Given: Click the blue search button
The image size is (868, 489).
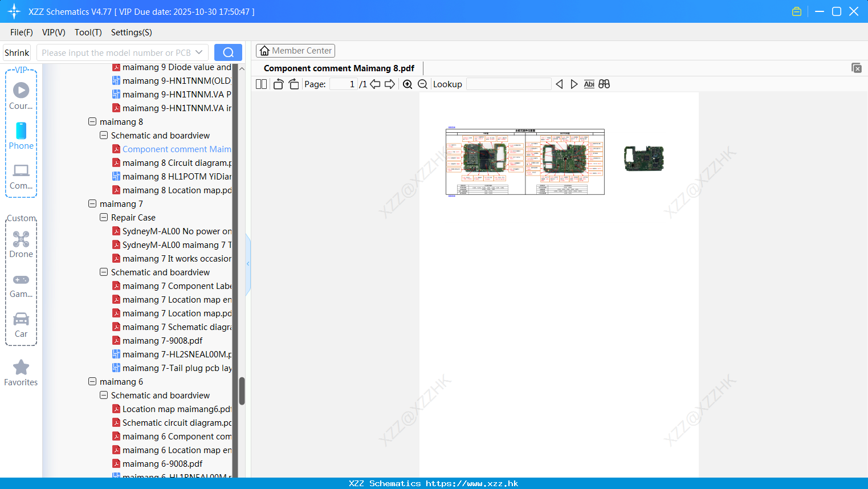Looking at the screenshot, I should click(x=228, y=52).
